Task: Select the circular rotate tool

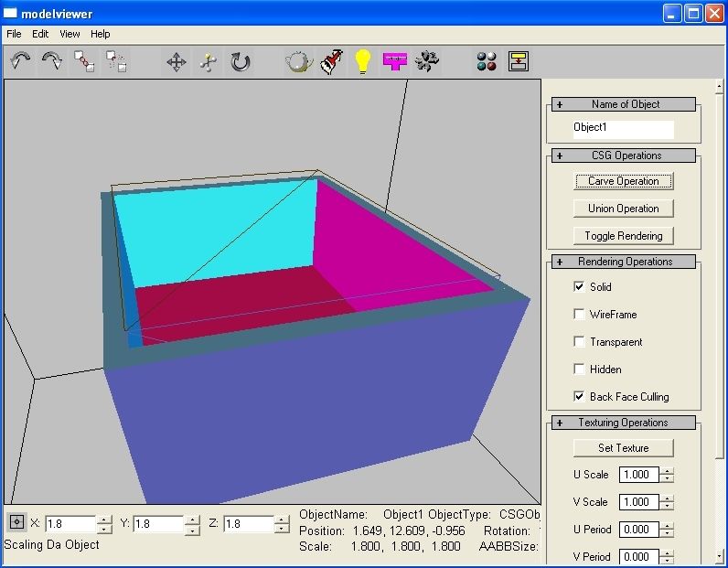Action: [240, 61]
